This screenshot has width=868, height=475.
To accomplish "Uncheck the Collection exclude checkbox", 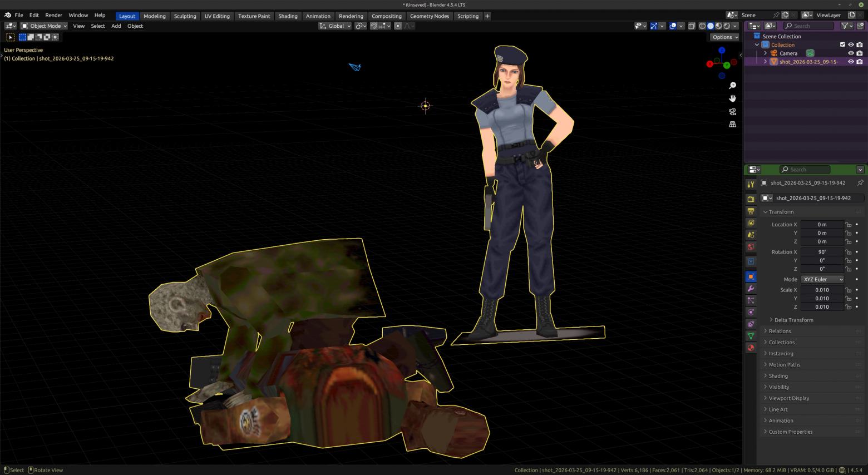I will (842, 45).
